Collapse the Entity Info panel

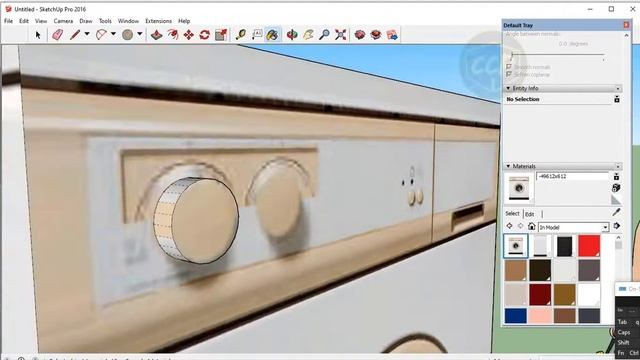click(508, 88)
